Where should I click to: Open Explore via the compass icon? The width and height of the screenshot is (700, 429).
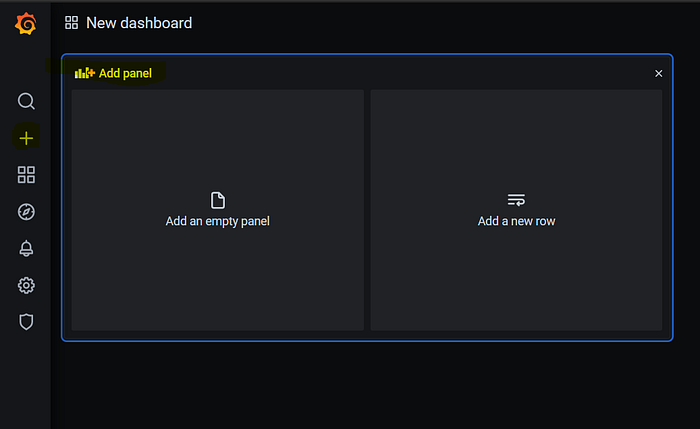[x=26, y=212]
